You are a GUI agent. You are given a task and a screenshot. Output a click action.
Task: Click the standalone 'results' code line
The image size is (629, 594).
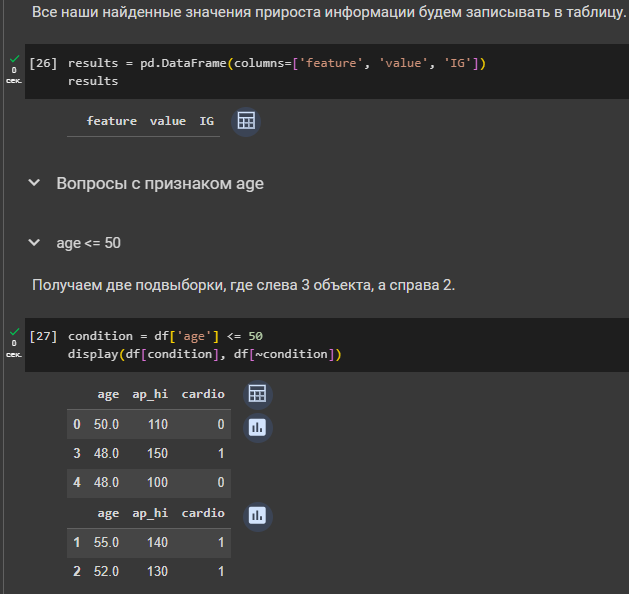click(93, 81)
